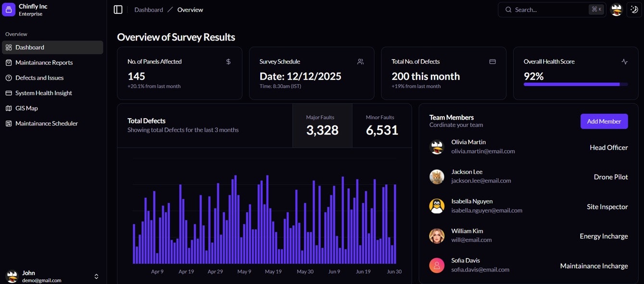Go to Defects and Issues
Screen dimensions: 644x284
coord(52,78)
